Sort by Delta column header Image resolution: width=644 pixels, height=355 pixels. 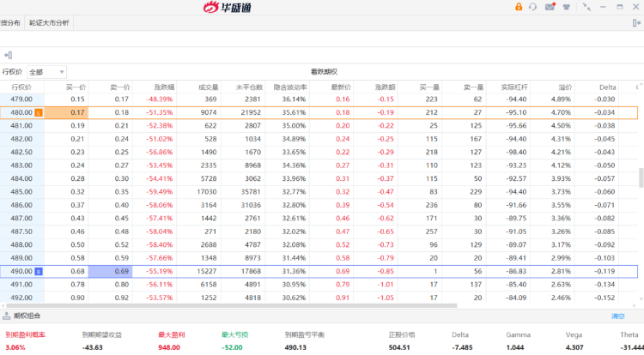(607, 87)
